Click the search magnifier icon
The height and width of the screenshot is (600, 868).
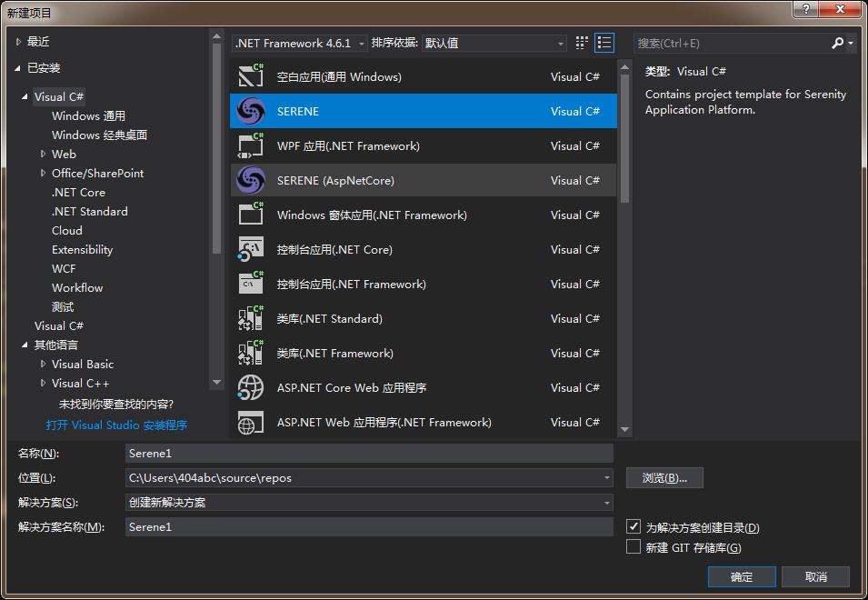[837, 43]
